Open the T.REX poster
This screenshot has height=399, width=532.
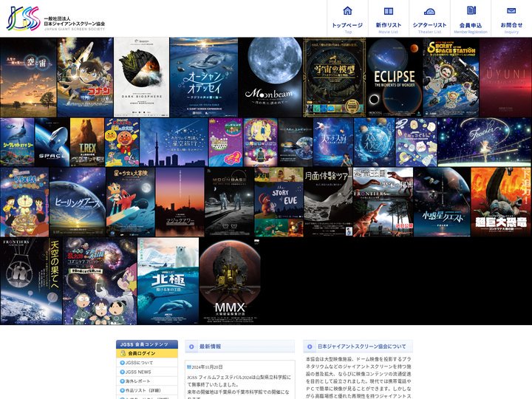coord(87,142)
